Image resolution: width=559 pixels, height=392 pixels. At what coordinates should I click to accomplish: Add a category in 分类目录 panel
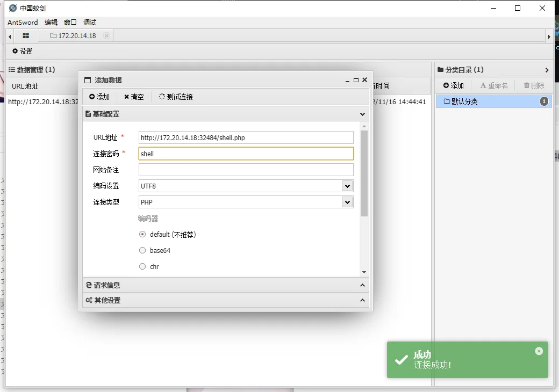(453, 85)
